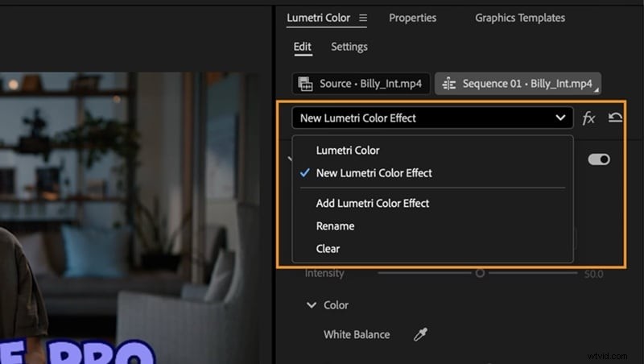This screenshot has height=364, width=644.
Task: Select the Edit tab
Action: tap(303, 47)
